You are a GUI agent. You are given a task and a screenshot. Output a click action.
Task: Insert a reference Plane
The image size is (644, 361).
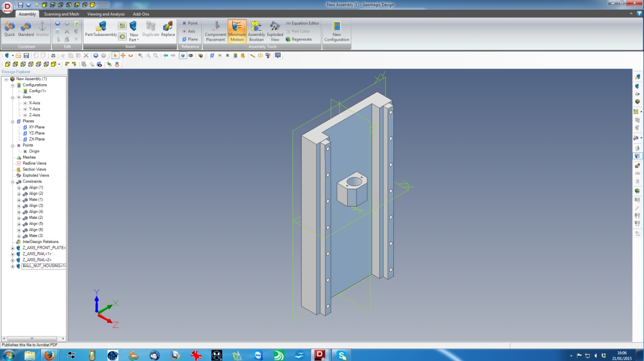point(190,39)
